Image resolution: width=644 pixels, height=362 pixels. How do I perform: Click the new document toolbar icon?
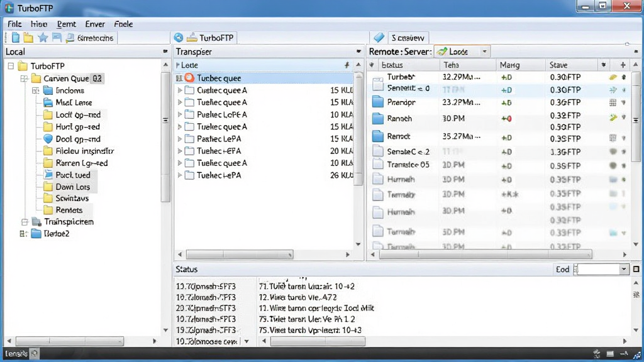[x=16, y=38]
